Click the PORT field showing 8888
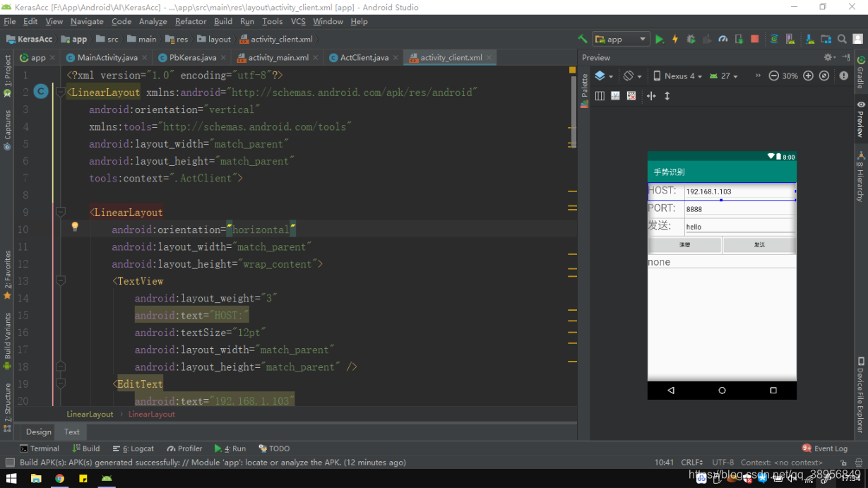The width and height of the screenshot is (868, 488). (739, 209)
